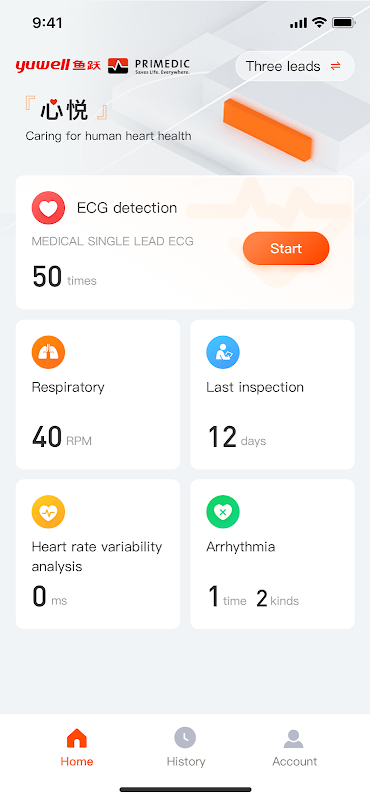Tap the yuwell logo

click(x=58, y=66)
